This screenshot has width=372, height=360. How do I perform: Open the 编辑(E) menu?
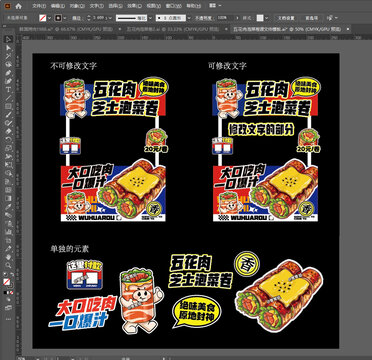point(58,6)
